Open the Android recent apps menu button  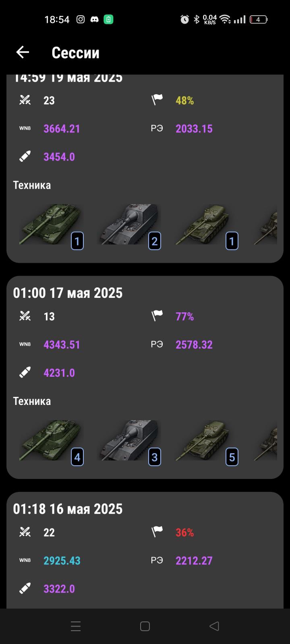coord(76,626)
